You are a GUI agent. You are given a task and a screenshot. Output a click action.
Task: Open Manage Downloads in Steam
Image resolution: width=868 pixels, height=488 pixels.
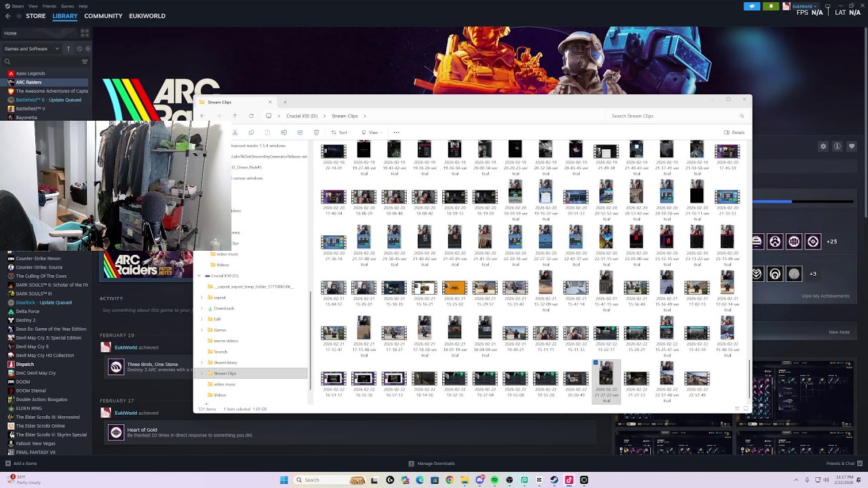[432, 464]
